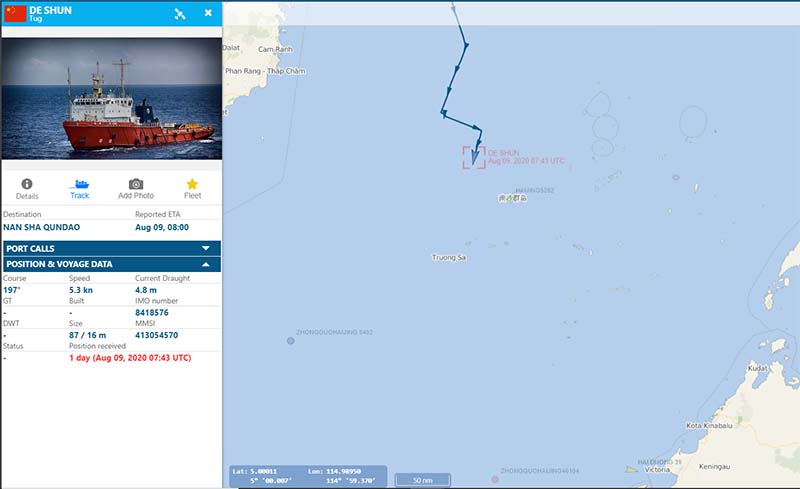Select the DE SHUN vessel marker on map
The width and height of the screenshot is (800, 489).
click(474, 157)
